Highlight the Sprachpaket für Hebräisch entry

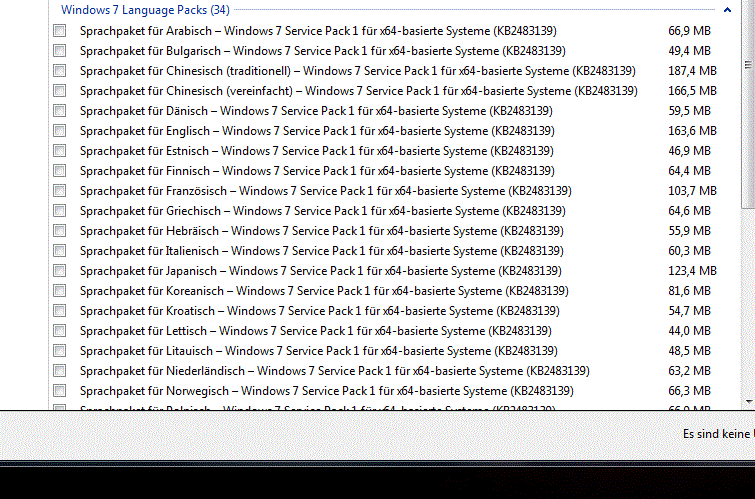(x=321, y=231)
